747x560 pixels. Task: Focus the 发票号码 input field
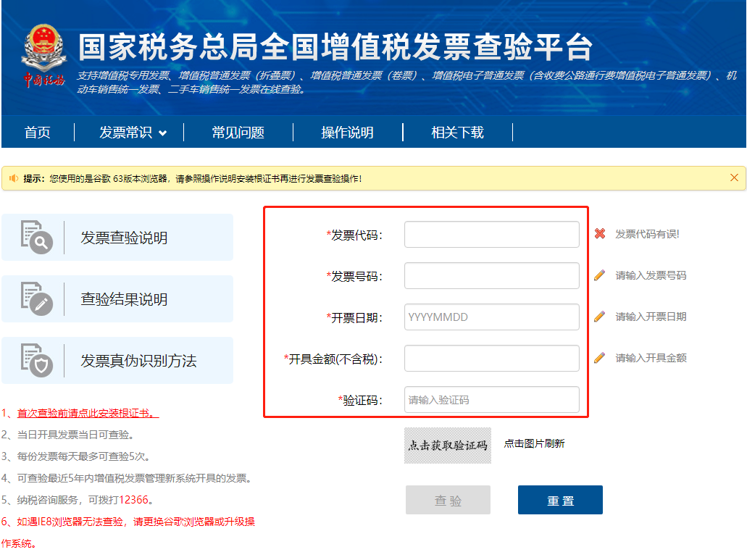coord(492,276)
